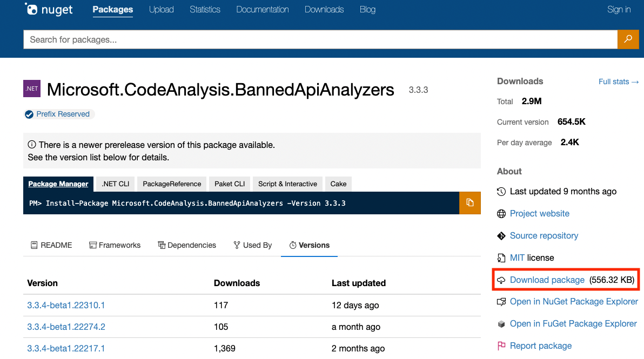
Task: Open the Packages nav item
Action: pos(112,9)
